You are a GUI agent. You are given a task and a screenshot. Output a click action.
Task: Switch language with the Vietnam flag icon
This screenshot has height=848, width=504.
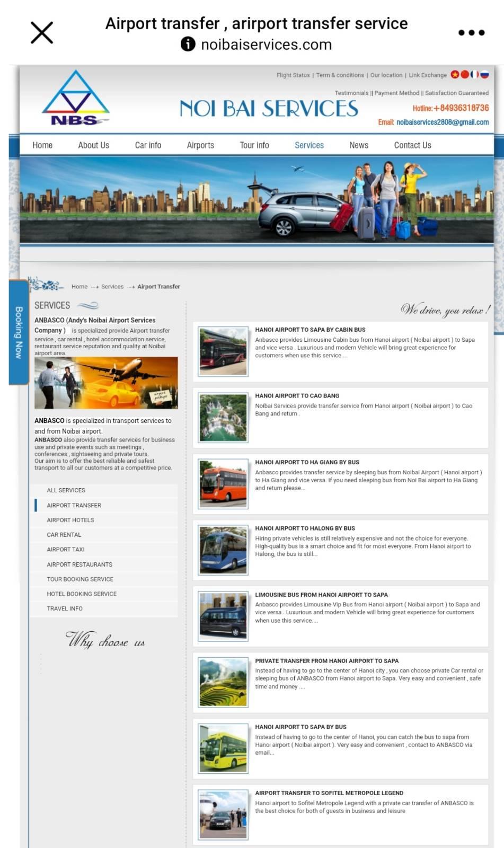(455, 75)
